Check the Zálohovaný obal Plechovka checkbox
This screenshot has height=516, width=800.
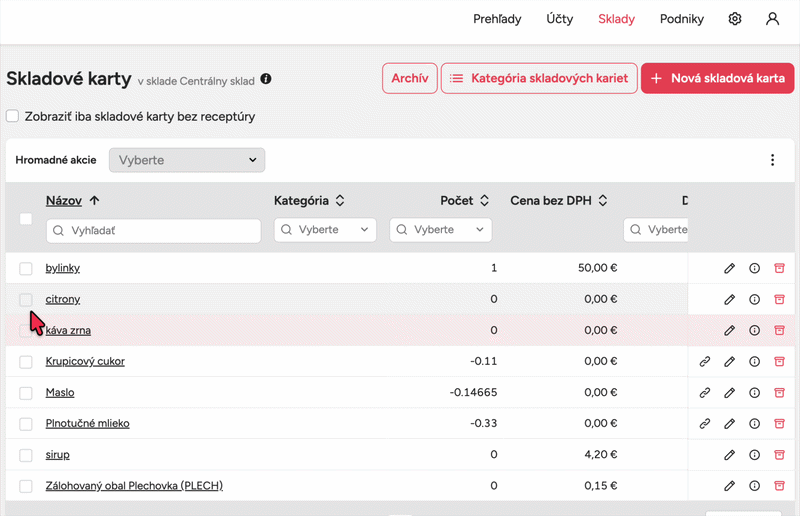click(x=26, y=486)
